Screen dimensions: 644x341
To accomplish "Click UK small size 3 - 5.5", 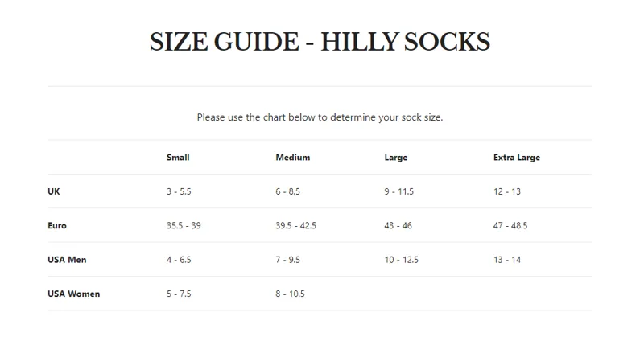I will click(179, 191).
